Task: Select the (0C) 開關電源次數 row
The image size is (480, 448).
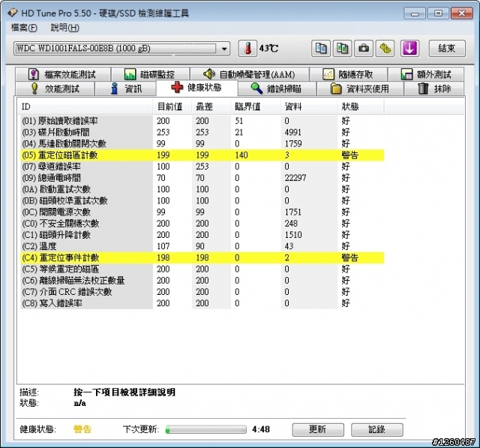Action: pyautogui.click(x=202, y=212)
